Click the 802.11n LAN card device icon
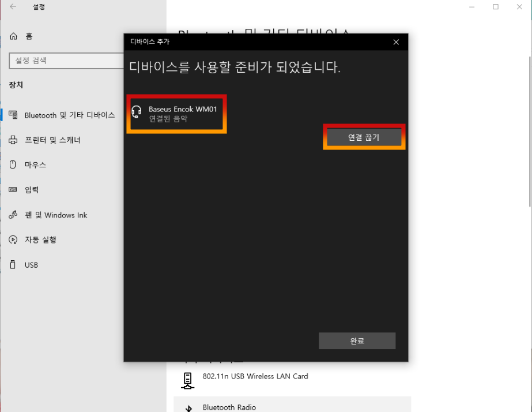The height and width of the screenshot is (412, 532). click(x=187, y=379)
